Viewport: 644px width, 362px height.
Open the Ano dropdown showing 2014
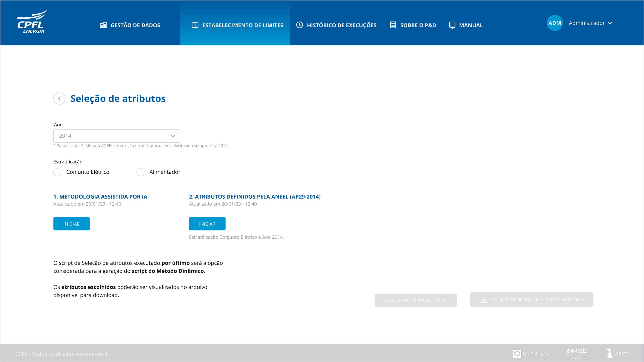[x=117, y=136]
